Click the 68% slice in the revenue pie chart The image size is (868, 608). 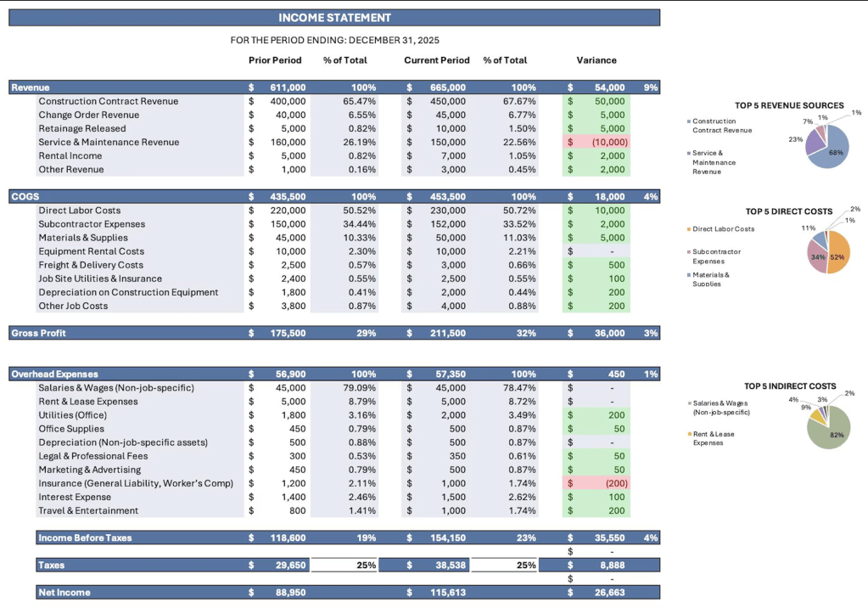tap(836, 151)
